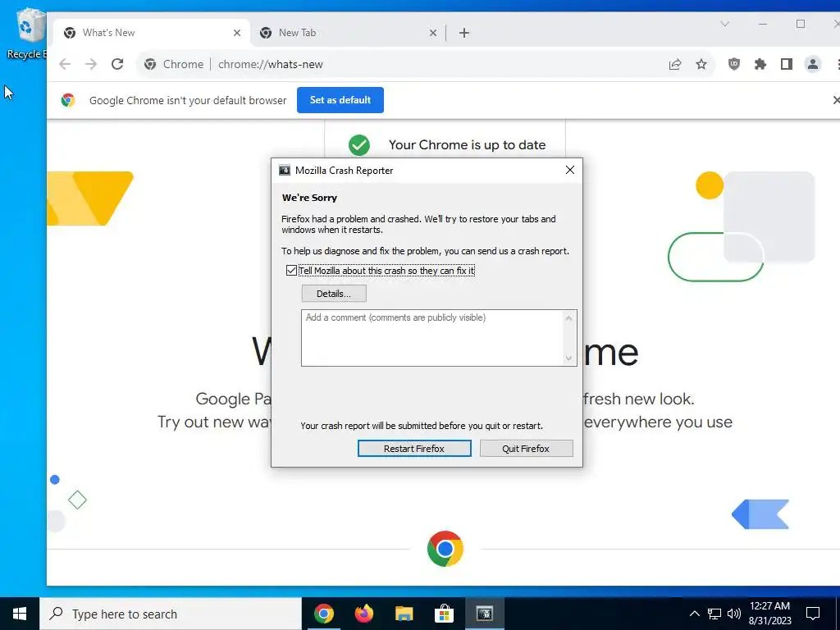Click the Chrome address bar URL

(x=271, y=64)
